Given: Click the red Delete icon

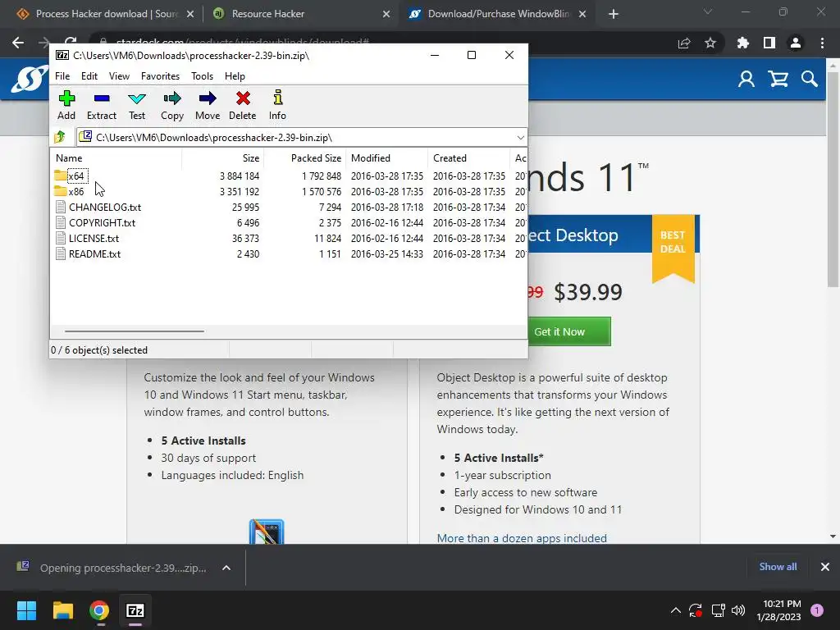Looking at the screenshot, I should coord(243,105).
